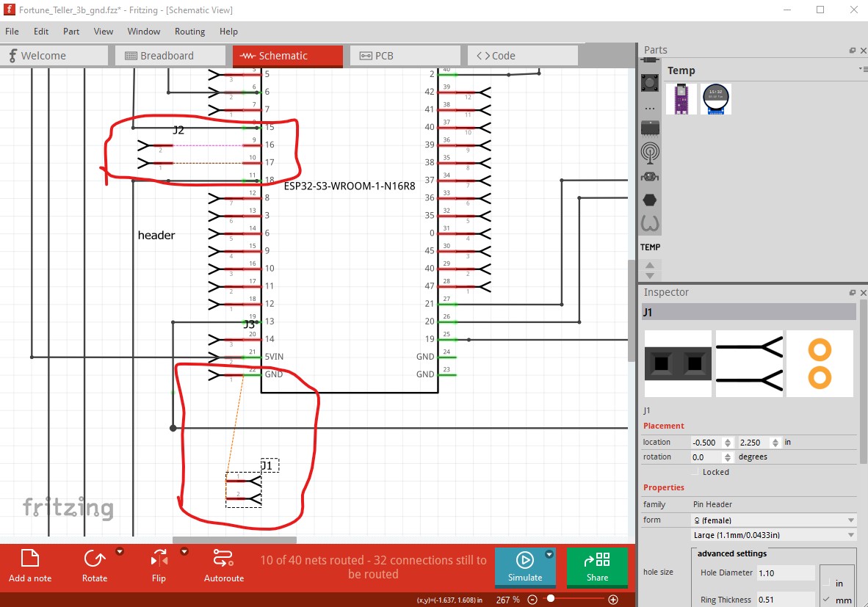
Task: Open the Rotate options dropdown arrow
Action: (x=120, y=551)
